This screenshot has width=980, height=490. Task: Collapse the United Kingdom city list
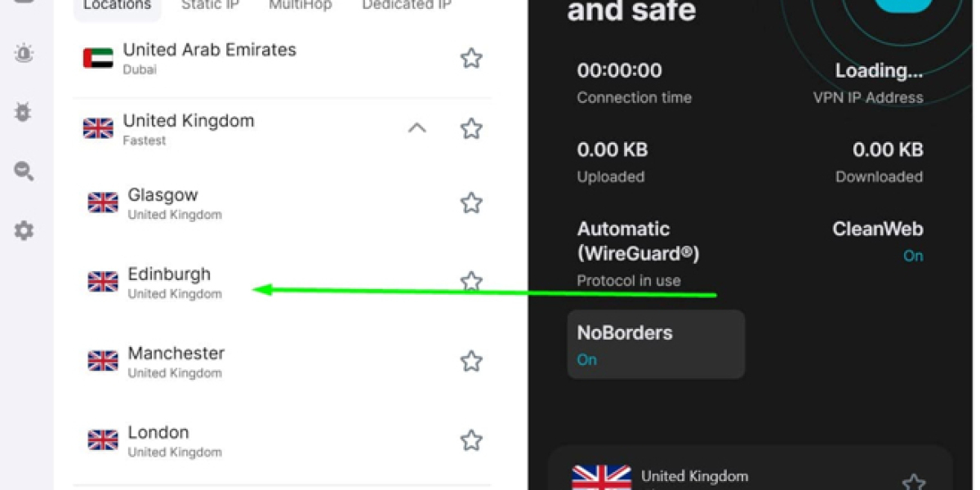tap(417, 128)
